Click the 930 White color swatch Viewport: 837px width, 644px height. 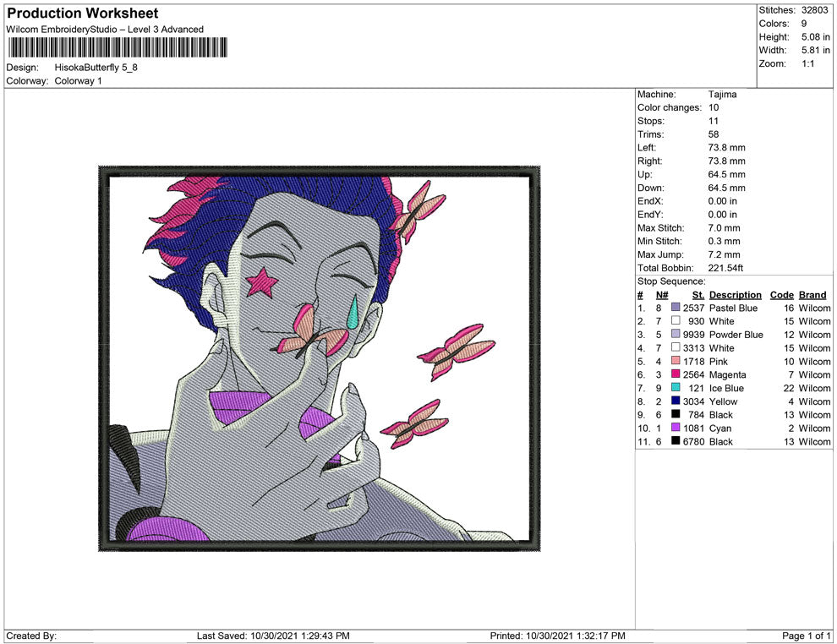[x=676, y=320]
